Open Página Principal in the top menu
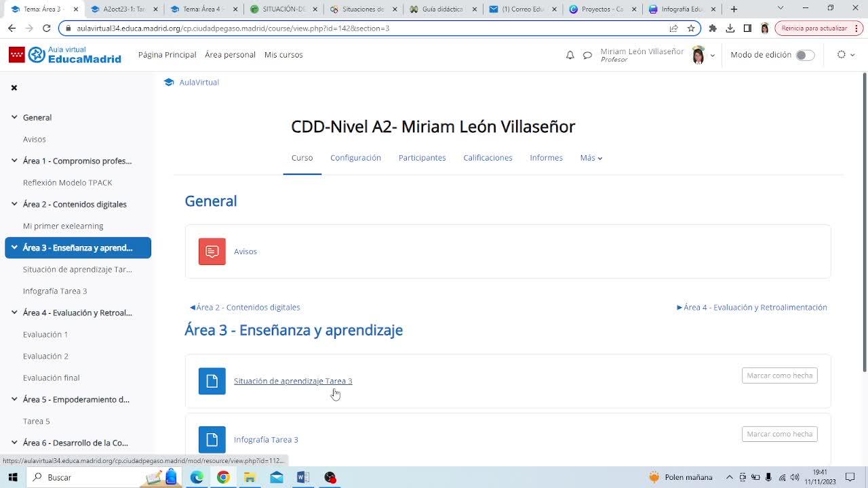This screenshot has height=488, width=868. [167, 55]
